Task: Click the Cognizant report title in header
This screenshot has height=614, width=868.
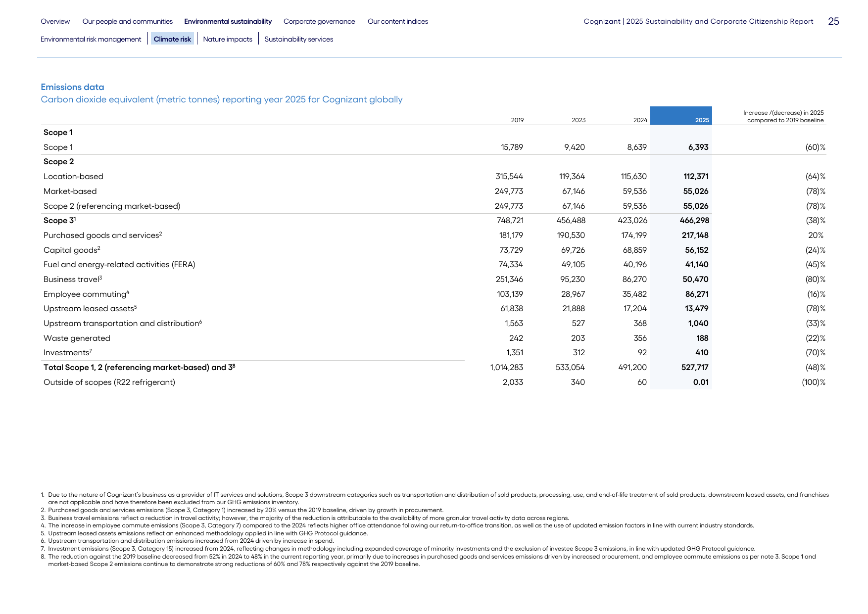Action: click(x=698, y=21)
